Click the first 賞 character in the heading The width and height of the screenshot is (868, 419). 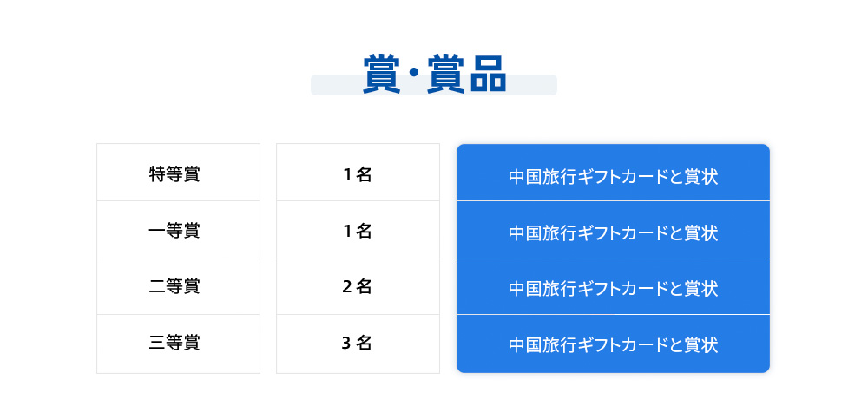tap(381, 74)
